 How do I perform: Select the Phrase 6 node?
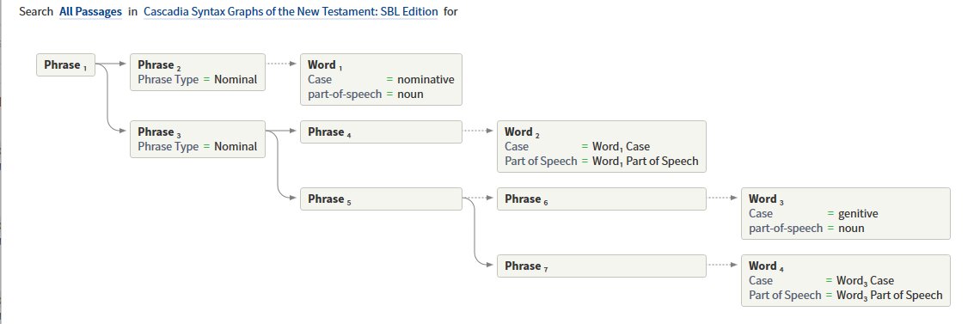pos(601,199)
